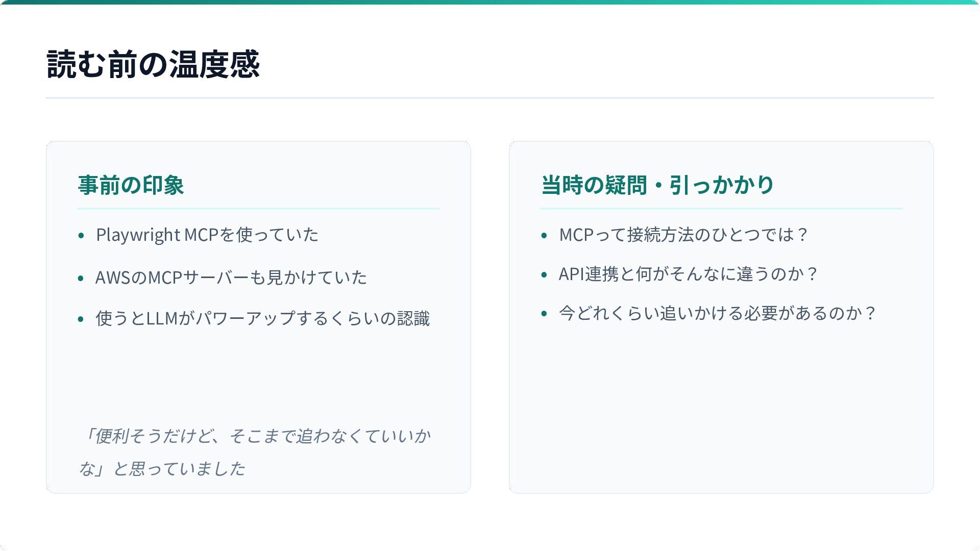Click blank space above the quote in left card
The height and width of the screenshot is (551, 980).
258,378
